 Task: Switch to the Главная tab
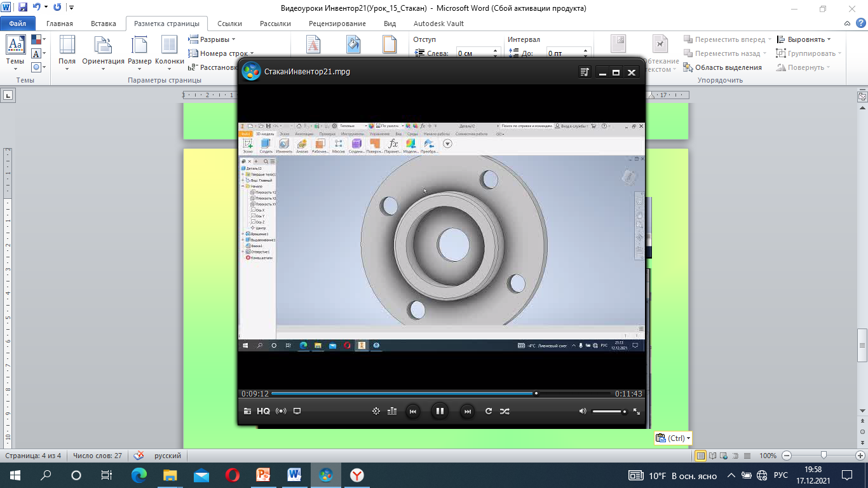click(60, 24)
